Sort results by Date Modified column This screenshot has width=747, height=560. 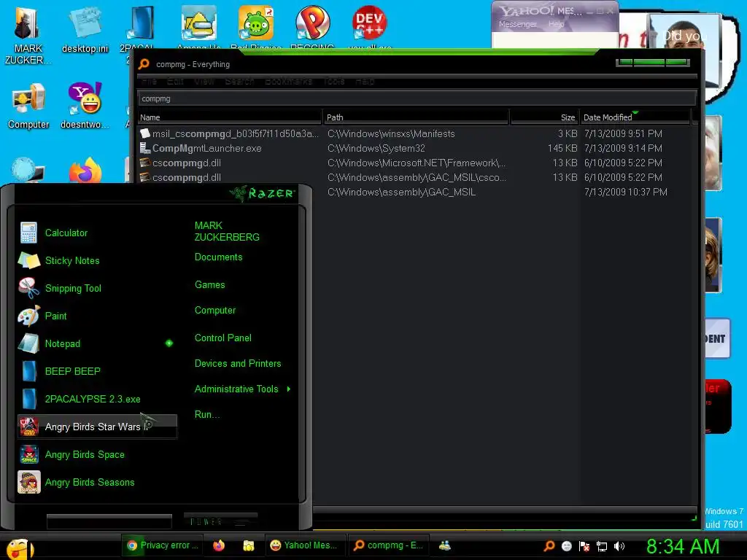click(635, 117)
